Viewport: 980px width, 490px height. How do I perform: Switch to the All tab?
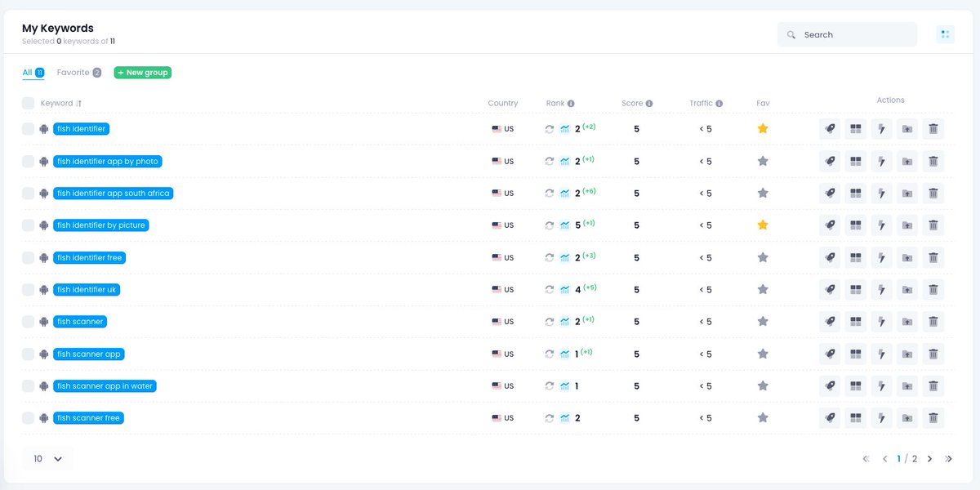click(33, 73)
